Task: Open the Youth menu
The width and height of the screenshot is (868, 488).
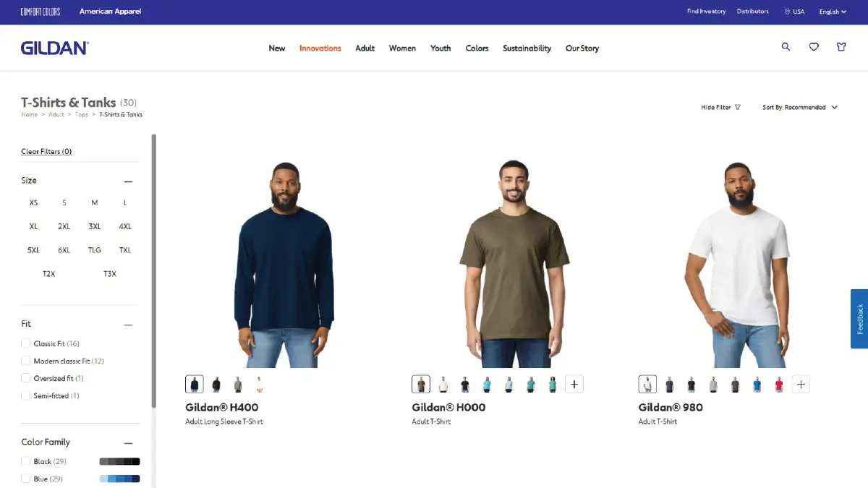Action: 441,48
